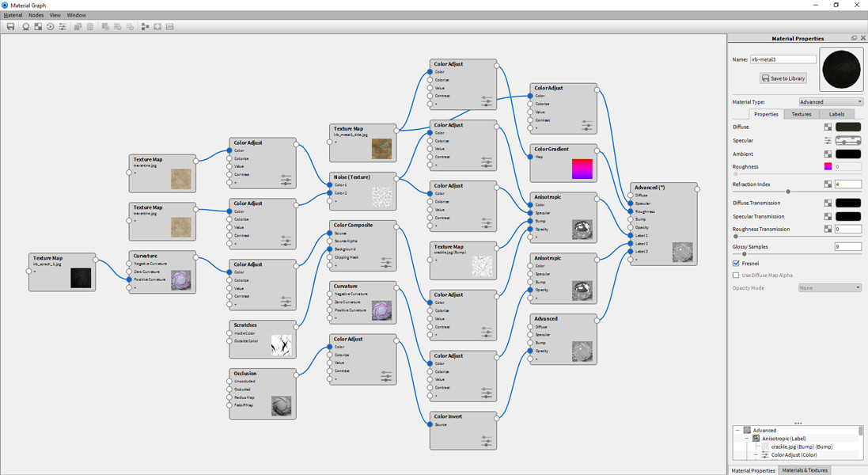Open the Window menu
Screen dimensions: 868x475
(x=77, y=15)
